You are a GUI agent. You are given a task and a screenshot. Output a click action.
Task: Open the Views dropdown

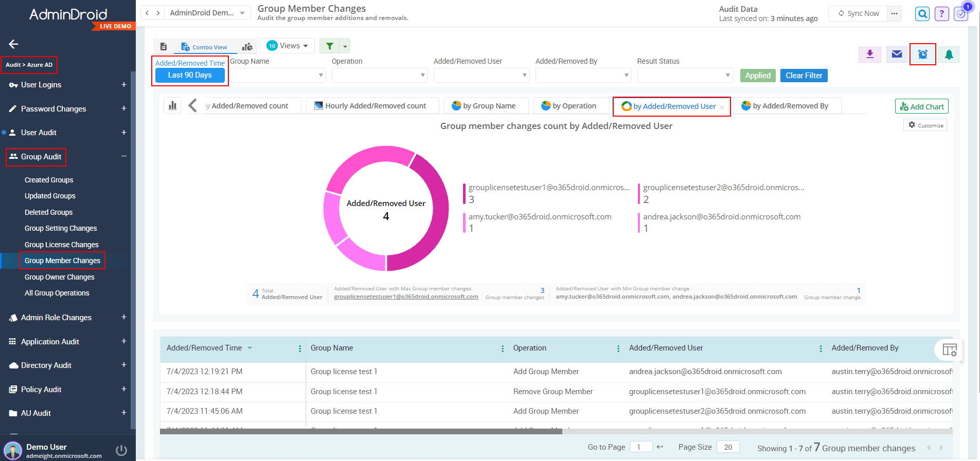click(x=287, y=46)
